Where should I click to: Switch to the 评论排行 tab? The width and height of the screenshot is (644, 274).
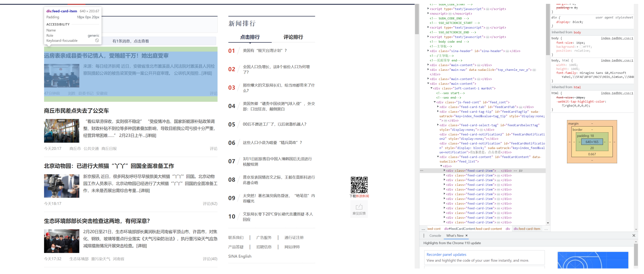point(293,37)
